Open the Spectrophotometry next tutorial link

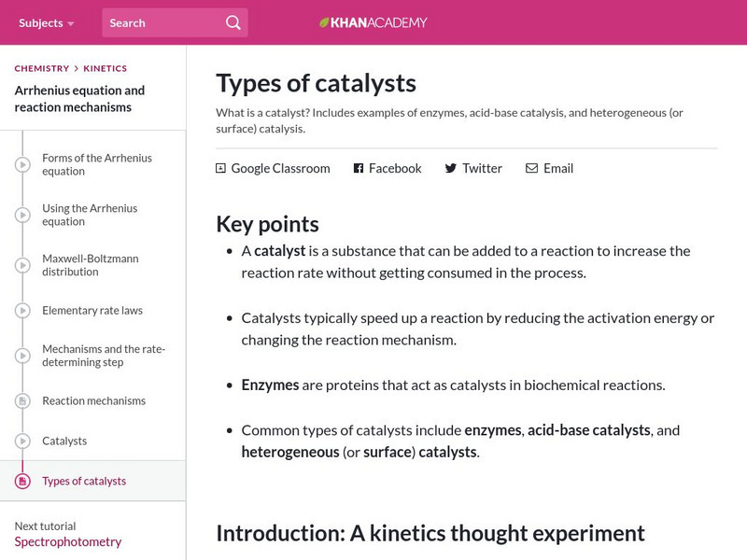pyautogui.click(x=68, y=541)
